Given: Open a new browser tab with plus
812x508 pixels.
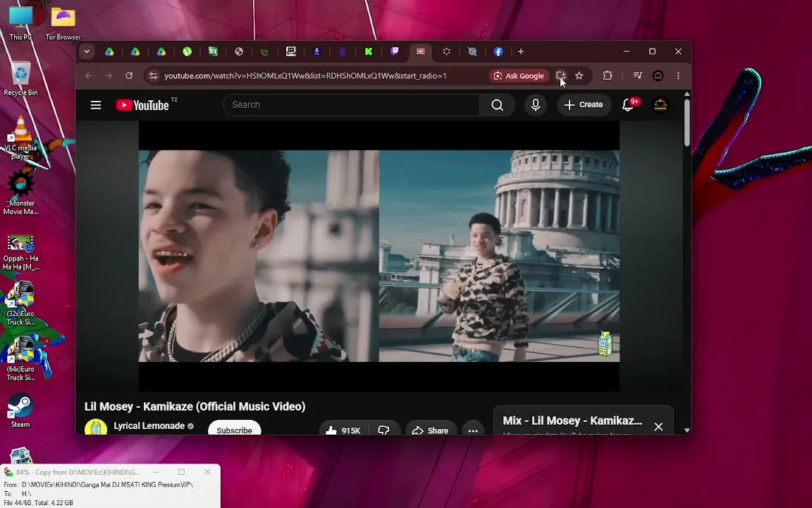Looking at the screenshot, I should tap(521, 52).
